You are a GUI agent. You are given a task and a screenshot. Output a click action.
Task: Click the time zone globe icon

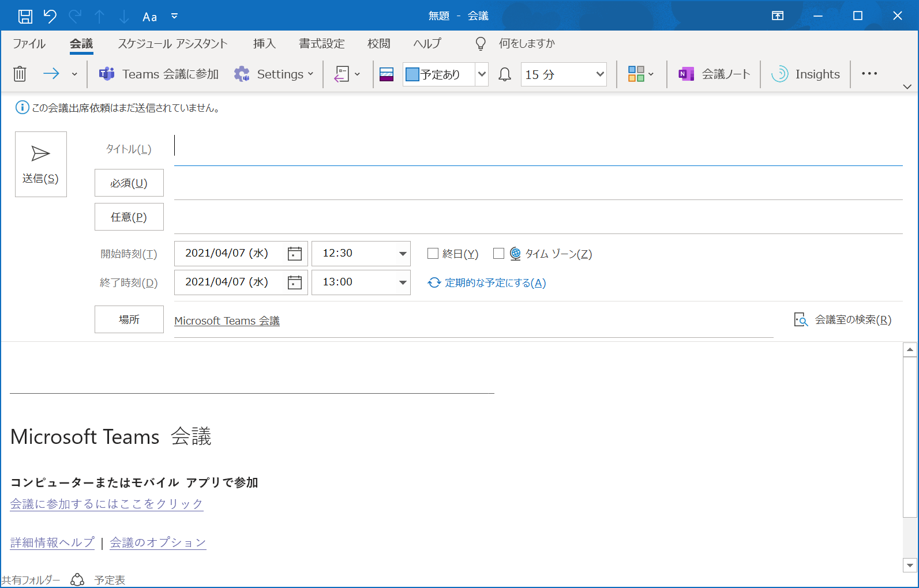click(515, 254)
